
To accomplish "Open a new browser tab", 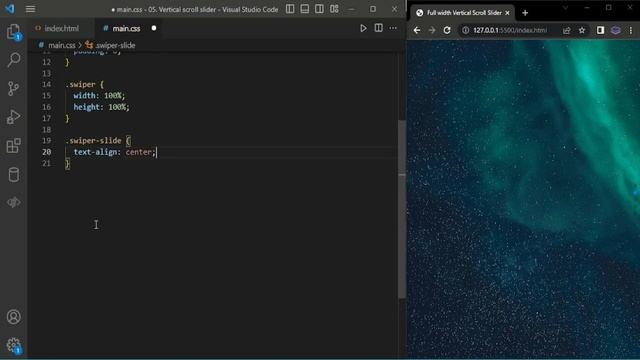I will 525,13.
